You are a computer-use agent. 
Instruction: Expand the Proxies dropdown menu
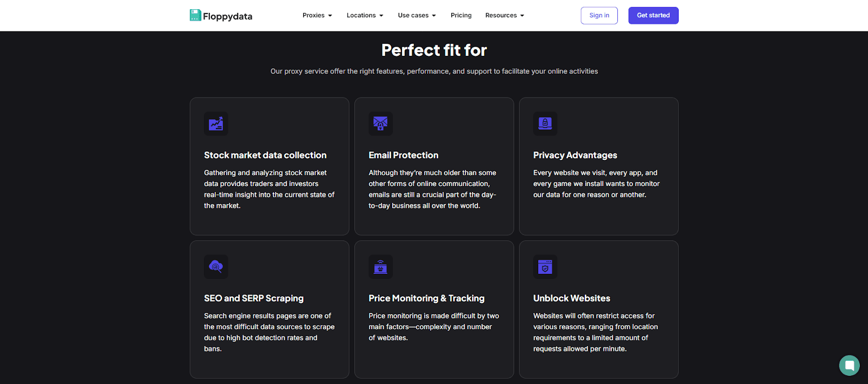pyautogui.click(x=317, y=15)
